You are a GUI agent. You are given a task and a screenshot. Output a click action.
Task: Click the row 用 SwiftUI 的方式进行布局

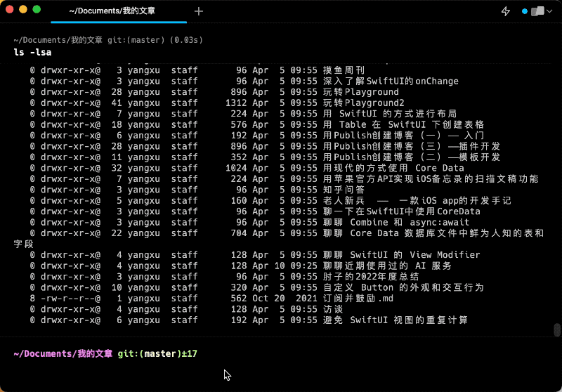click(x=281, y=114)
